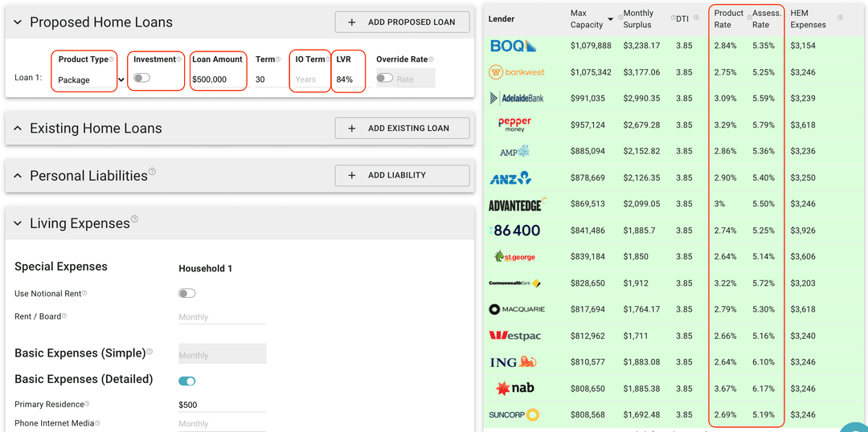
Task: Turn off Basic Expenses (Detailed) switch
Action: click(x=187, y=381)
